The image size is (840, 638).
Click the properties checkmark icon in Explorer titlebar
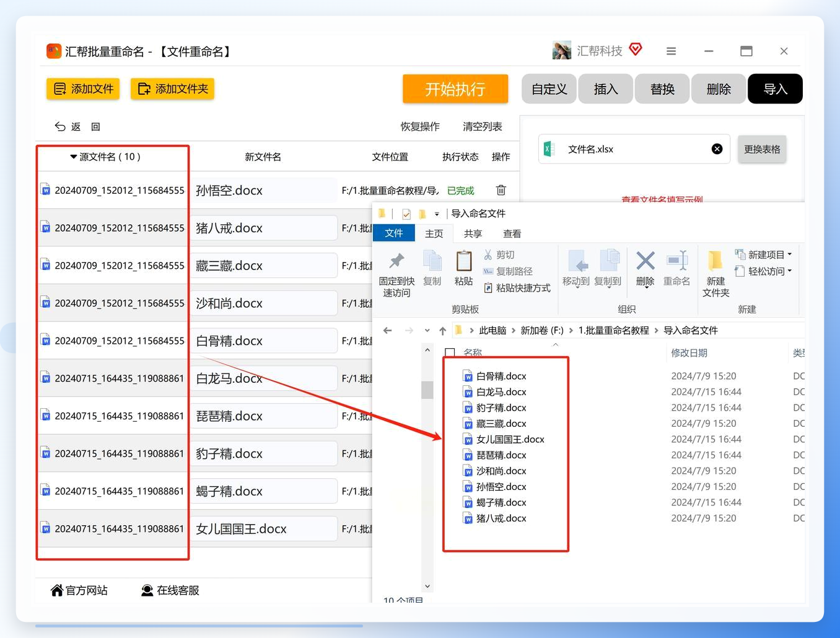(x=406, y=214)
